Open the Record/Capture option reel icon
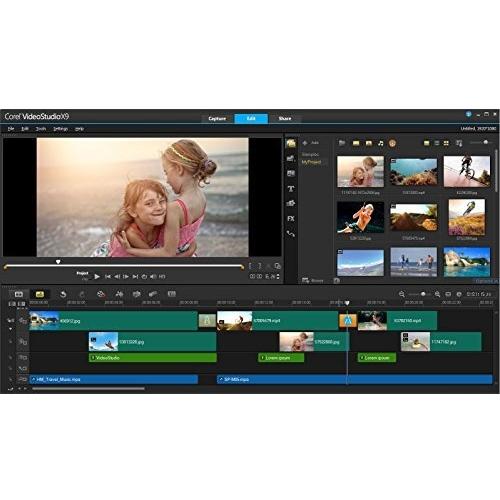Screen dimensions: 500x500 pyautogui.click(x=101, y=294)
